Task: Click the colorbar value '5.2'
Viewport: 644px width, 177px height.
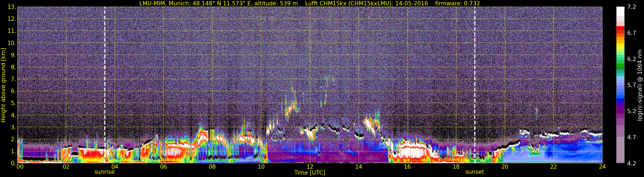Action: [x=632, y=111]
